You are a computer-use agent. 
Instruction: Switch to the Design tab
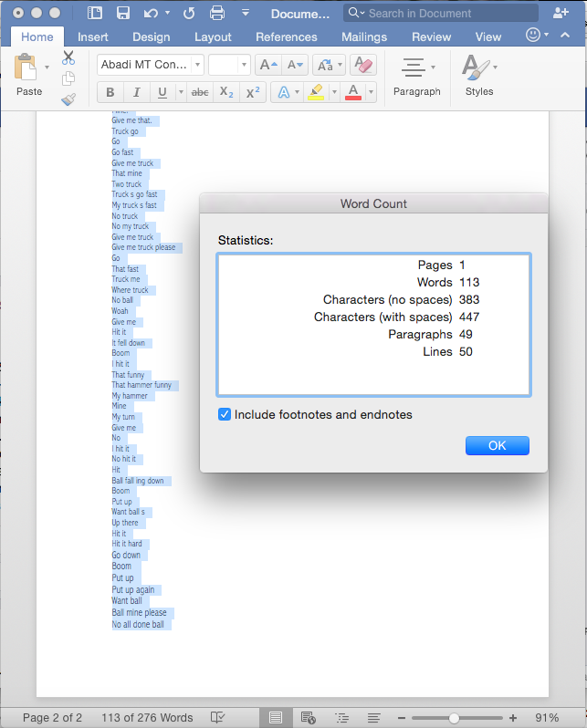point(151,36)
